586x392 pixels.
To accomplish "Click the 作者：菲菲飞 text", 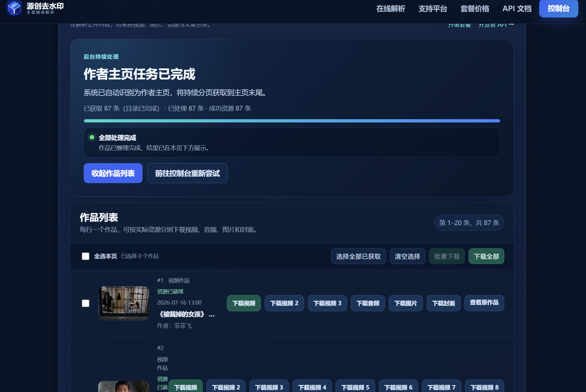I will (174, 326).
